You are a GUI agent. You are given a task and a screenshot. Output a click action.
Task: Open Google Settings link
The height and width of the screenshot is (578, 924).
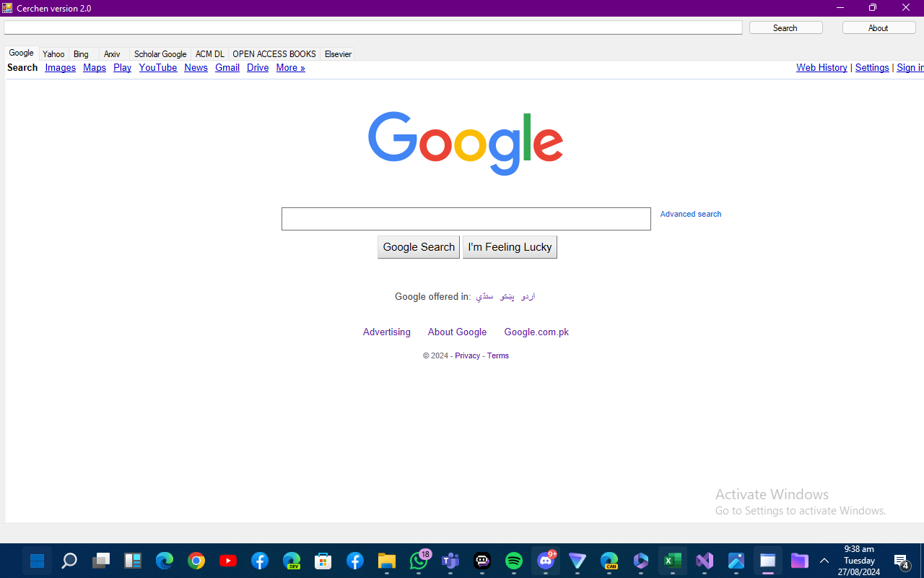872,67
